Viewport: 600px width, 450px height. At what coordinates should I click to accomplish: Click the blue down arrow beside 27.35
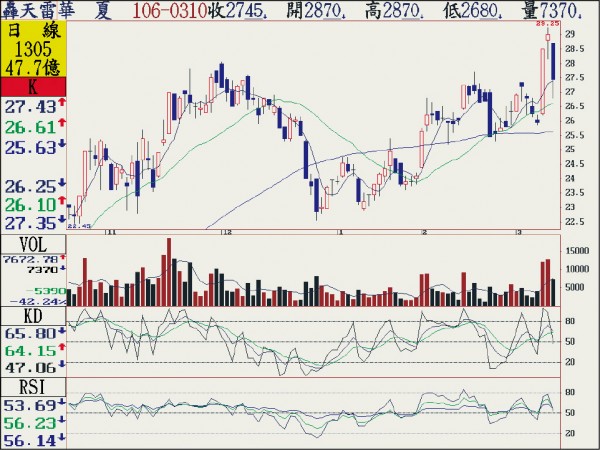pos(61,222)
